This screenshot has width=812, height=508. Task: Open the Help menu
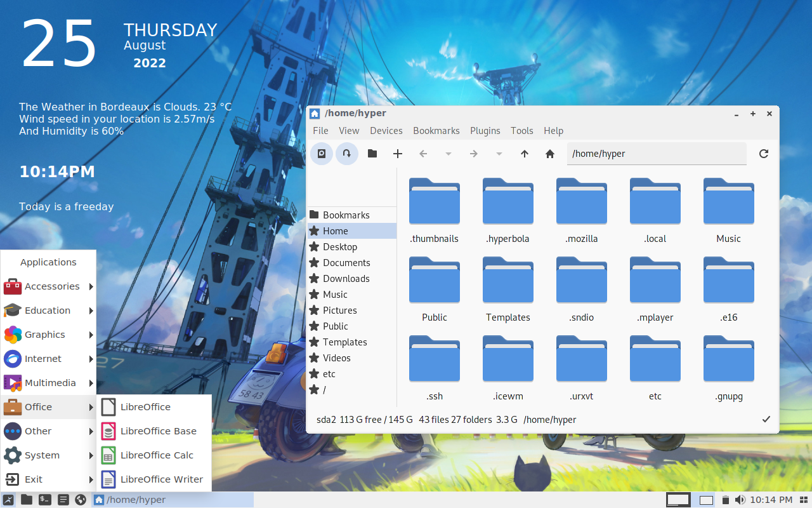(x=554, y=131)
